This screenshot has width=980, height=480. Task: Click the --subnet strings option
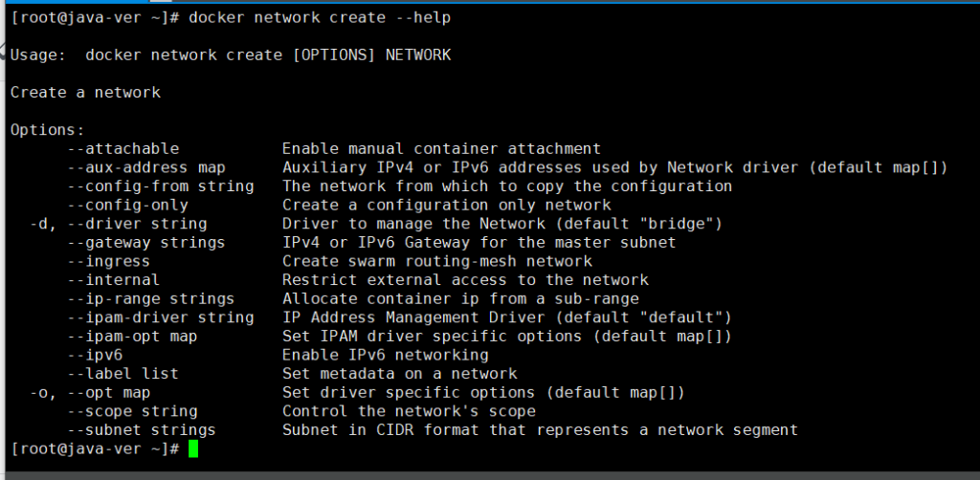point(142,430)
